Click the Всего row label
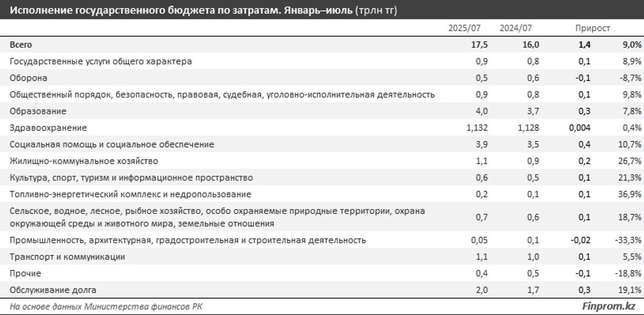 coord(21,45)
